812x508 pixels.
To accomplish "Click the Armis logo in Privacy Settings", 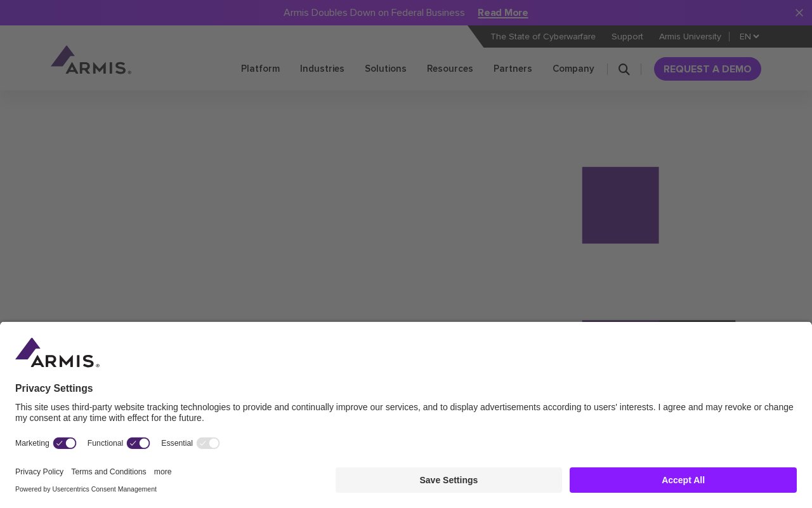I will 58,352.
